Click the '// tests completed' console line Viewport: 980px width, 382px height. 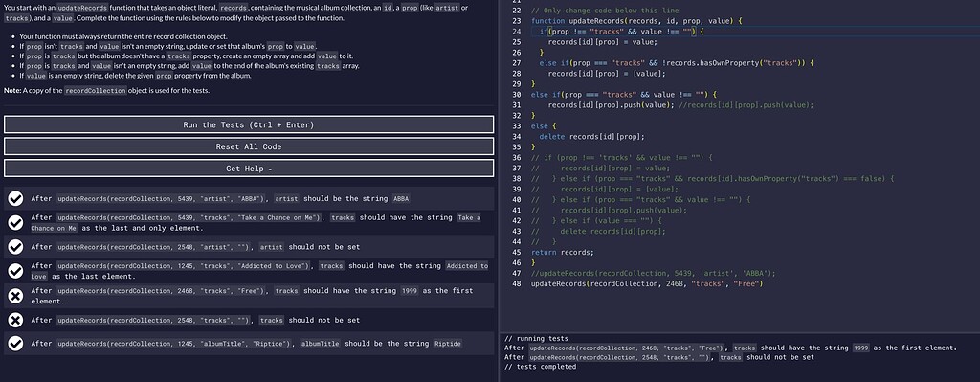540,367
